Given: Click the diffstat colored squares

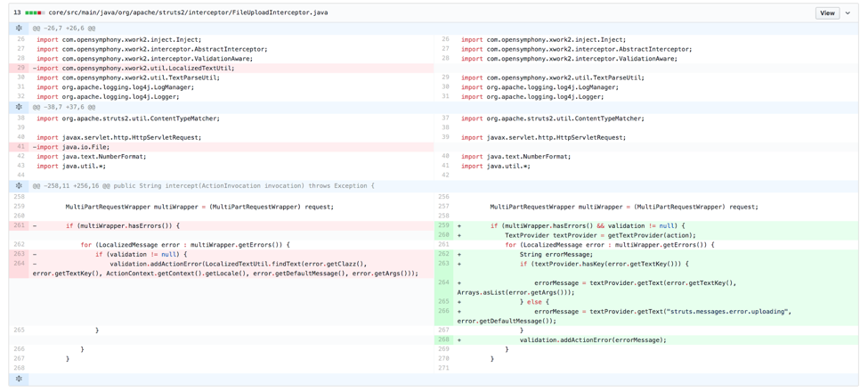Looking at the screenshot, I should click(x=35, y=12).
